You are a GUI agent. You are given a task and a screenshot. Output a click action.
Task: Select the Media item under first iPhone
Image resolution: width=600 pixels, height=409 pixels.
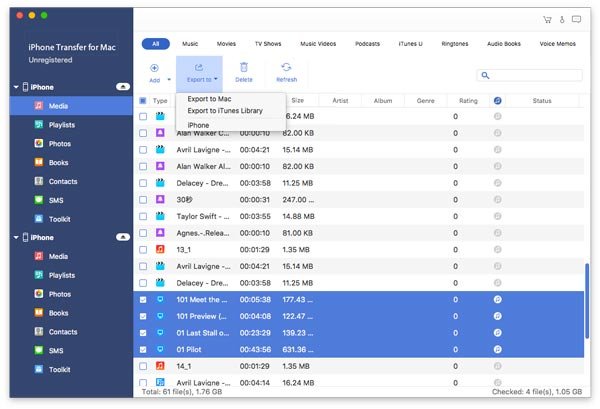[x=71, y=106]
